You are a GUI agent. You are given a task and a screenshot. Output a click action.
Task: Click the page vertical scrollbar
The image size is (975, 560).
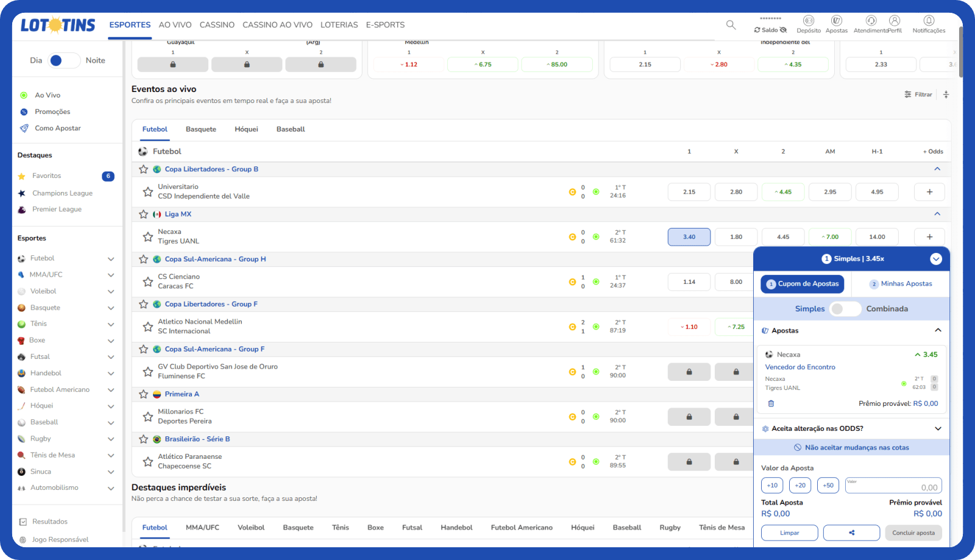(x=961, y=52)
